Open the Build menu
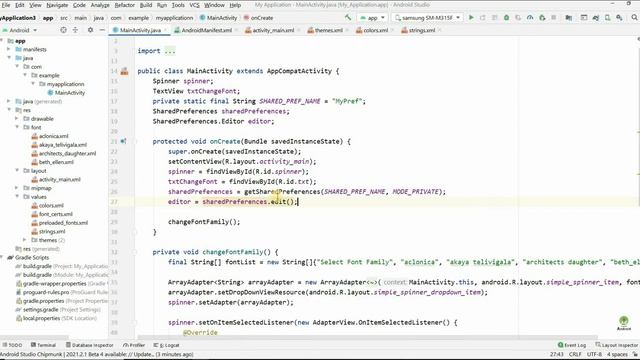This screenshot has width=640, height=360. click(x=146, y=5)
